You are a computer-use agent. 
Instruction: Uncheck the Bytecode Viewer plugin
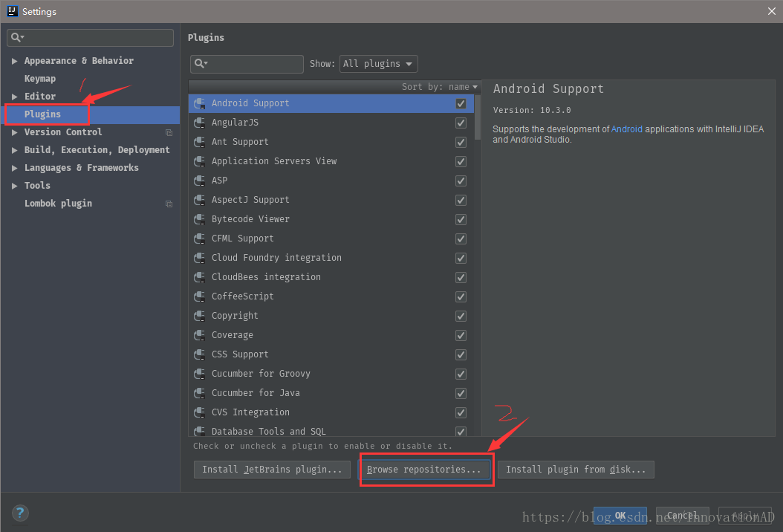click(461, 219)
